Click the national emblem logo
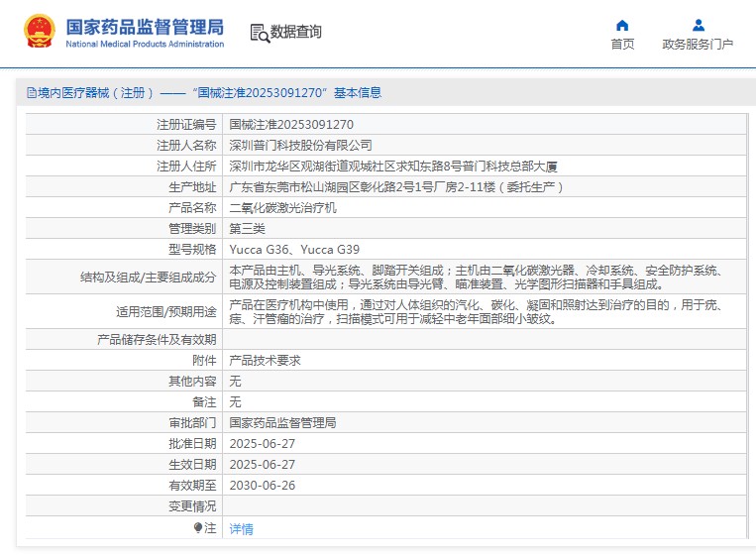 (x=40, y=31)
